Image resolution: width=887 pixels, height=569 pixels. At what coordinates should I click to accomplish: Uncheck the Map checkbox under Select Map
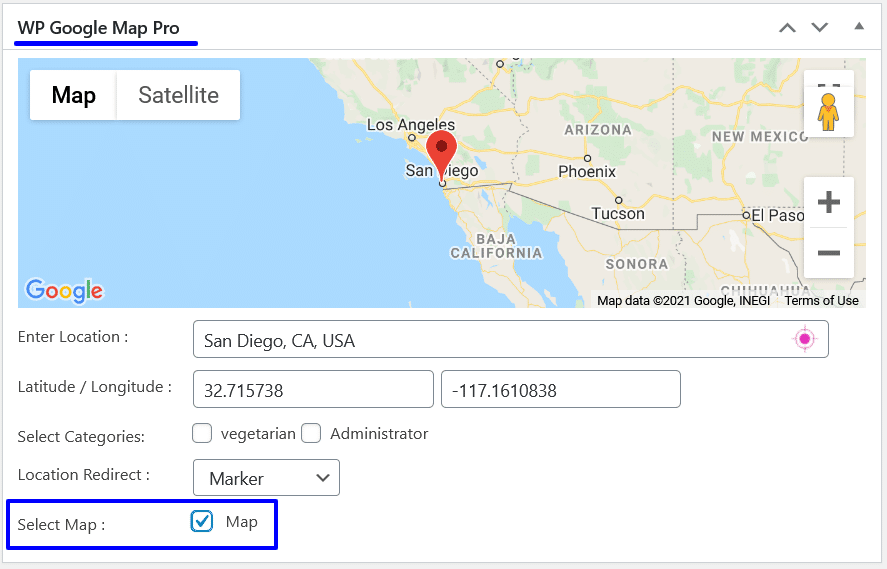[203, 522]
